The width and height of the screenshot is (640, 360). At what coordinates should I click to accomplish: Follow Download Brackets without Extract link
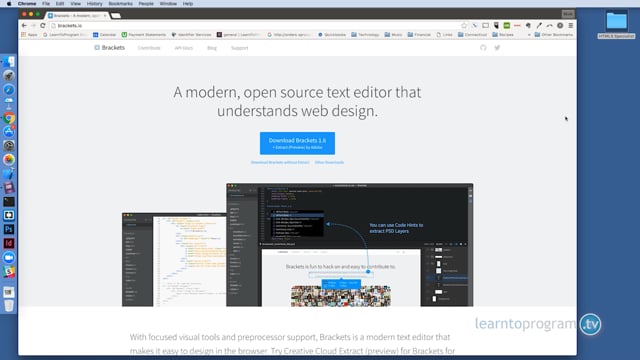tap(280, 162)
